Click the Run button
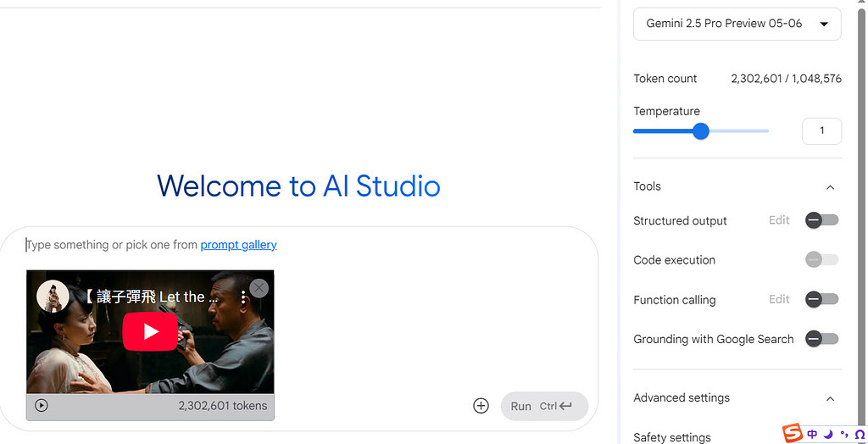Screen dimensions: 868x444 click(544, 407)
